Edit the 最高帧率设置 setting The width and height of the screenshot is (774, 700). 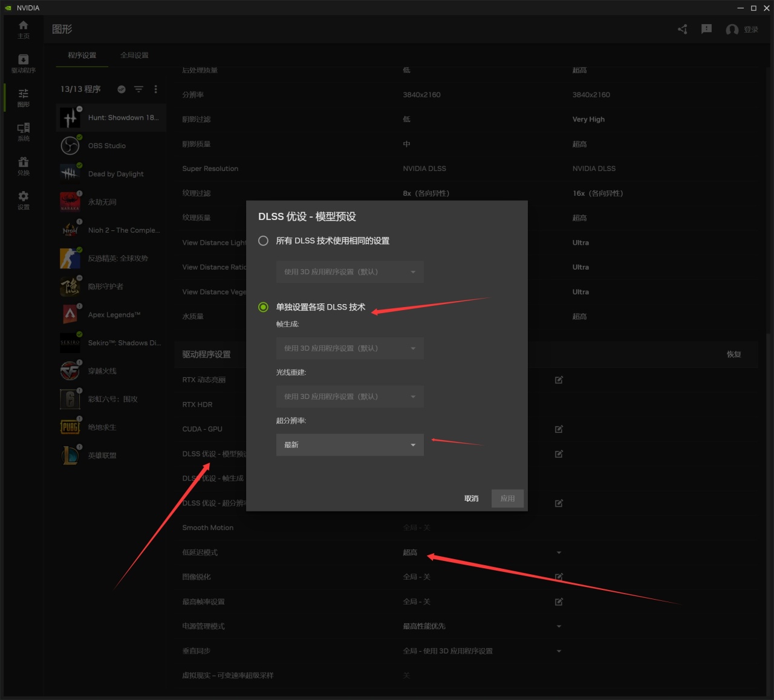[x=559, y=601]
